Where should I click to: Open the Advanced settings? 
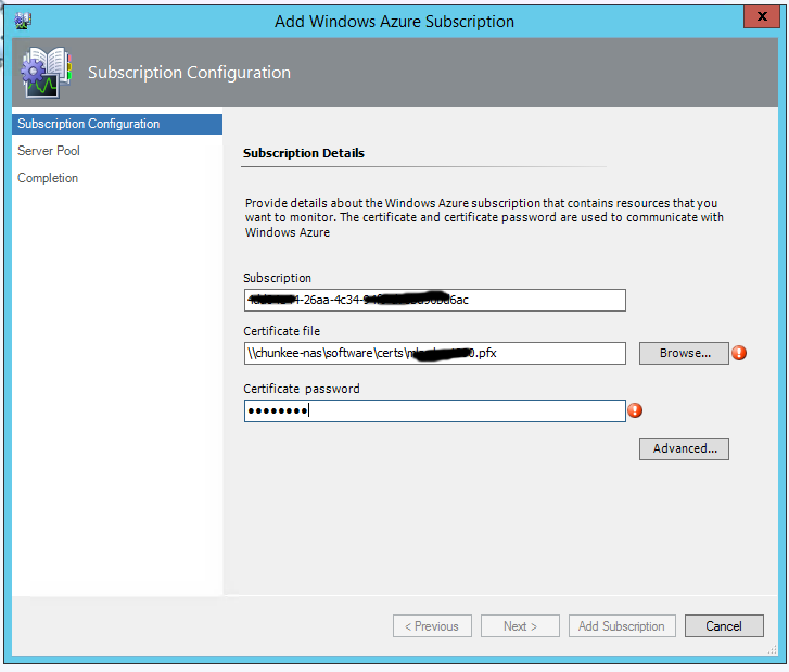[684, 449]
